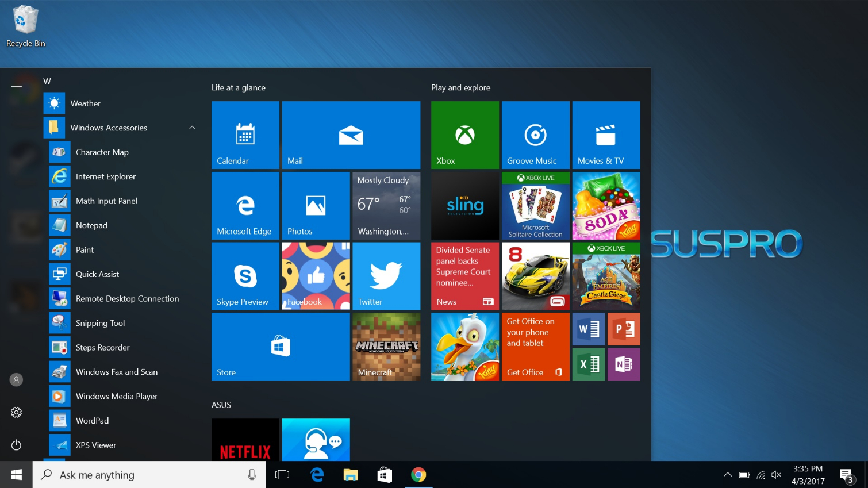Launch Age of Empires Castle Siege tile
The width and height of the screenshot is (868, 488).
[x=606, y=276]
